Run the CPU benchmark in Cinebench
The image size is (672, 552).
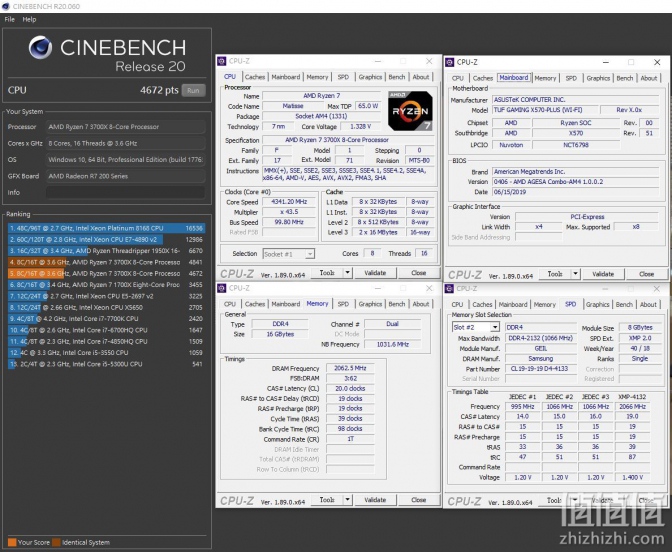193,90
